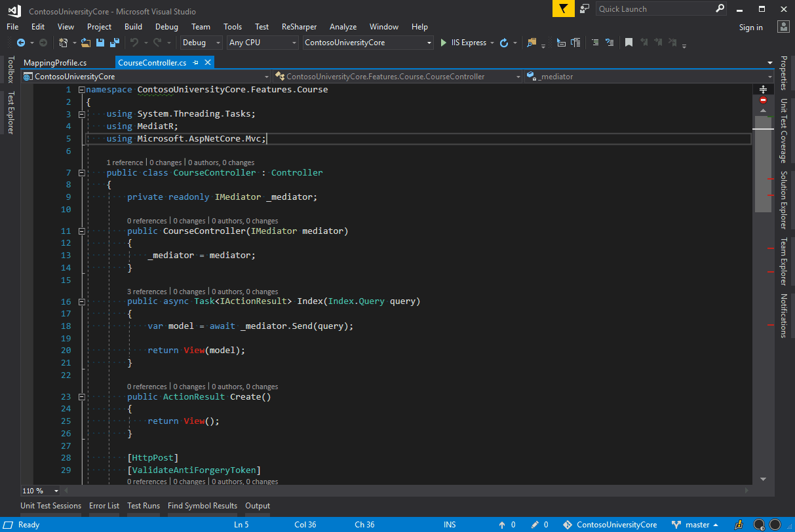Save the current file via toolbar
This screenshot has height=532, width=795.
tap(100, 43)
